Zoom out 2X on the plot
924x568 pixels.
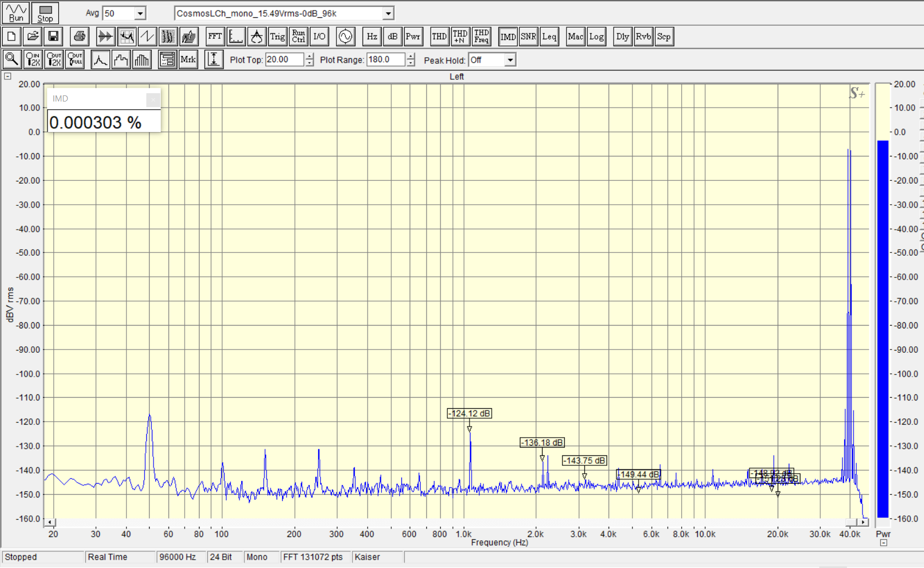54,59
